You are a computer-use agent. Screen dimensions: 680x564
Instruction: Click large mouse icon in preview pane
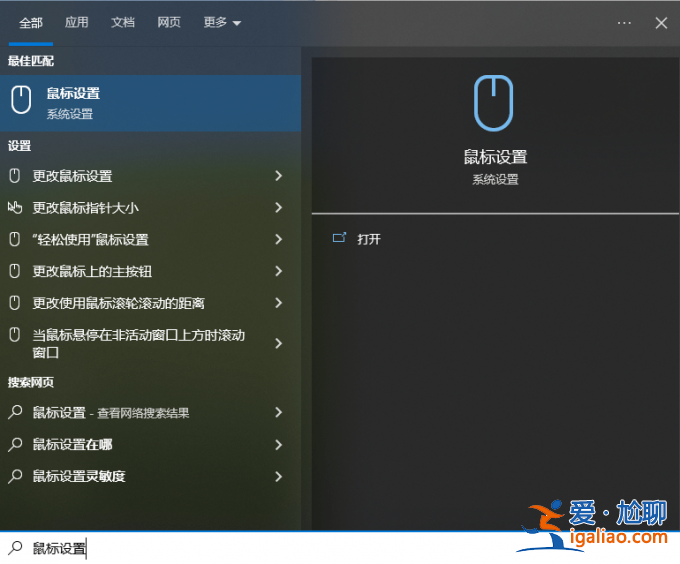(x=494, y=103)
